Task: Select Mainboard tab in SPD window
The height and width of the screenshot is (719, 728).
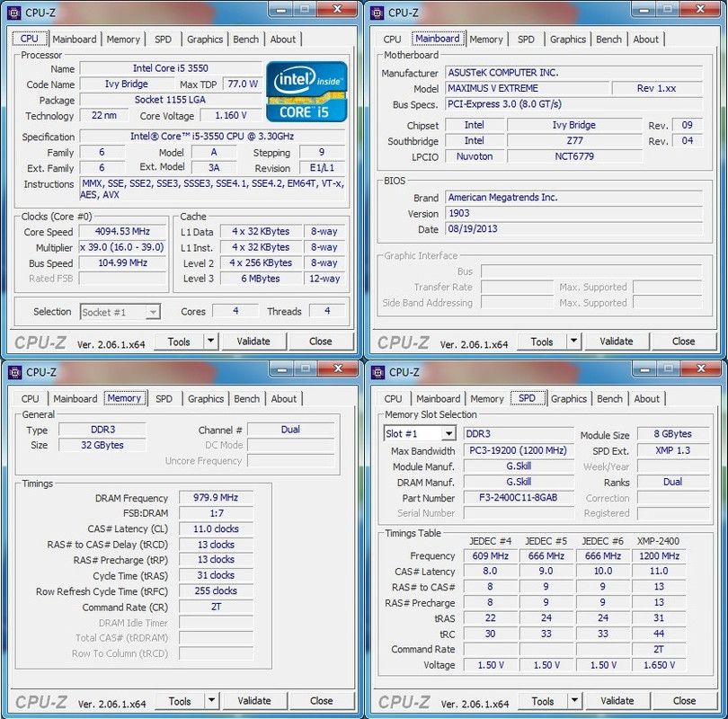Action: pos(439,399)
